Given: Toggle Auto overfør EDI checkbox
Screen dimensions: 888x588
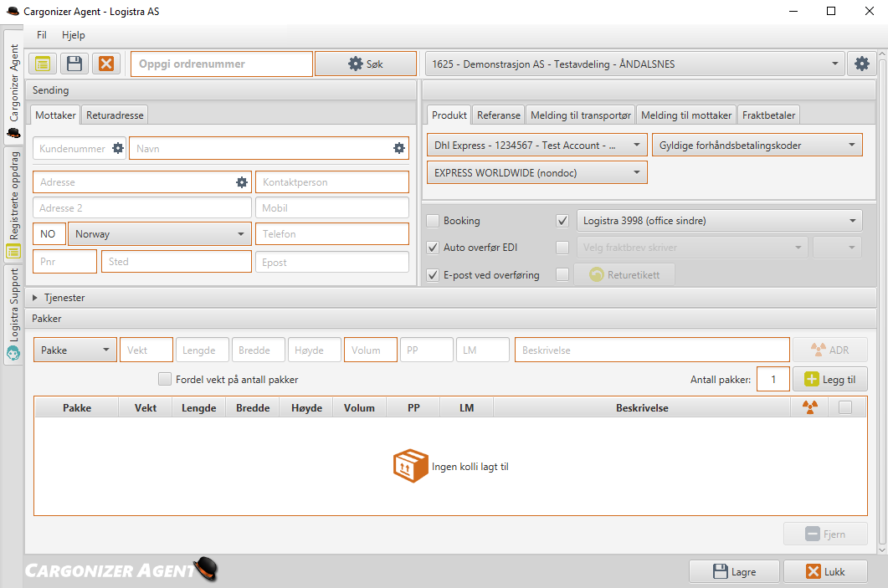Looking at the screenshot, I should [x=433, y=248].
